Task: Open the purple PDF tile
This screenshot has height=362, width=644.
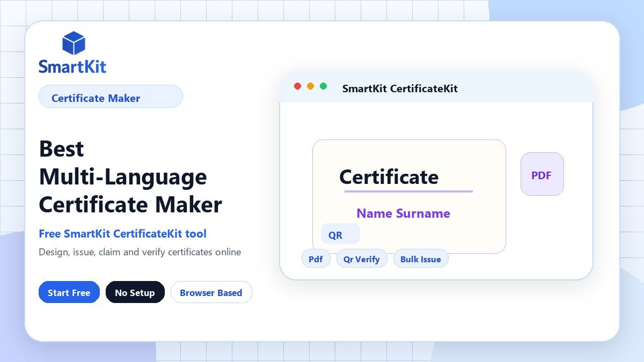Action: coord(542,174)
